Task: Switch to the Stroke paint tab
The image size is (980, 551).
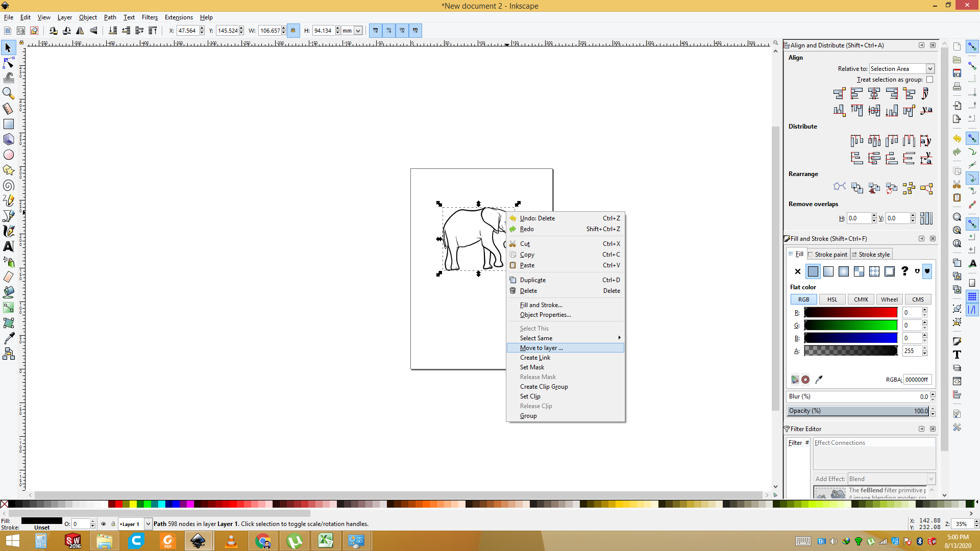Action: point(828,255)
